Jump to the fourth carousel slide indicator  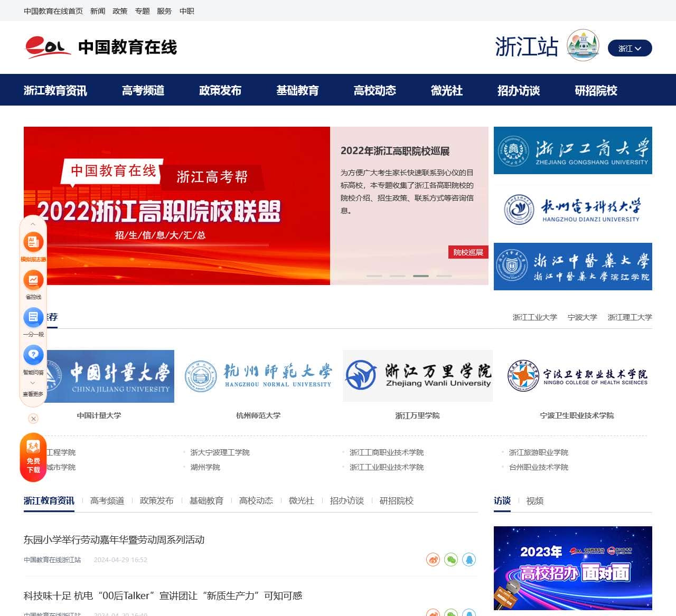(x=444, y=276)
